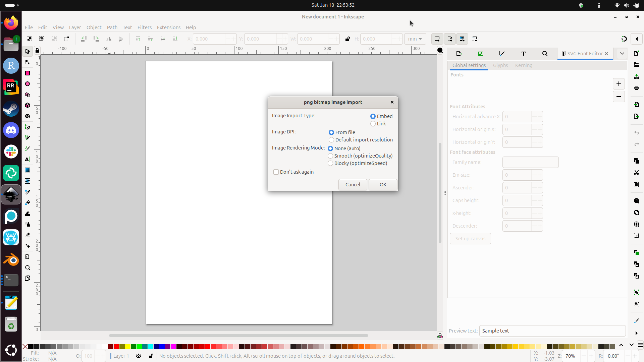Image resolution: width=644 pixels, height=362 pixels.
Task: Add a new font with plus button
Action: [619, 84]
